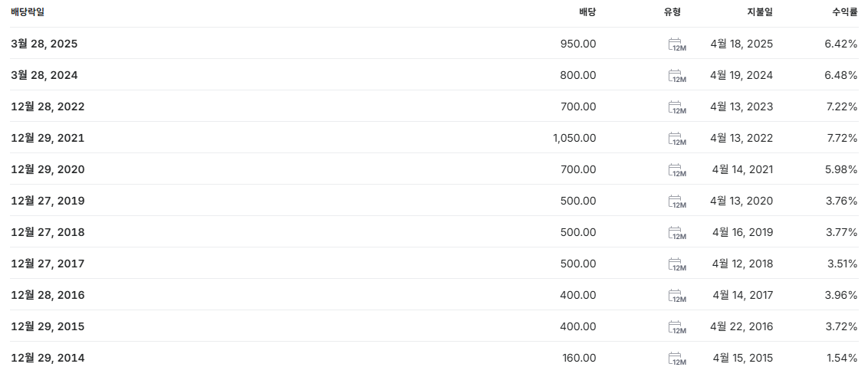Select the 12M icon in the 1,050.00 dividend row
The image size is (868, 367).
pyautogui.click(x=677, y=139)
